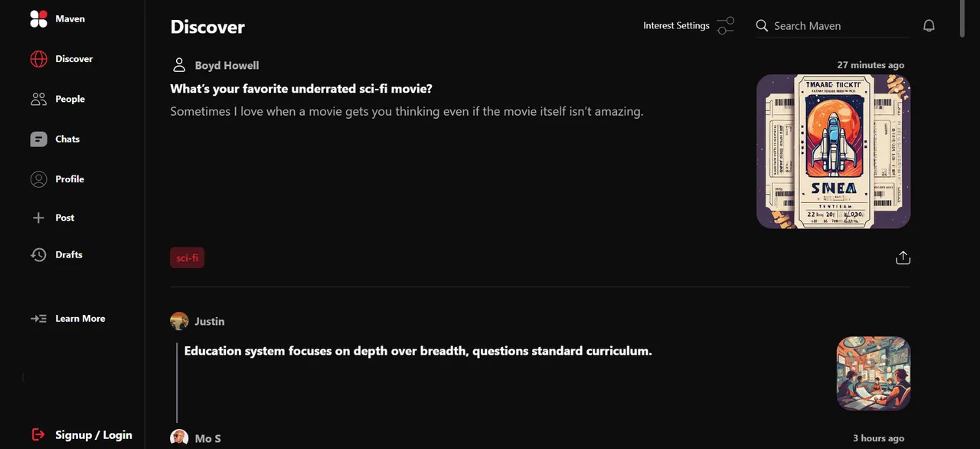Click the Signup / Login button

tap(81, 434)
